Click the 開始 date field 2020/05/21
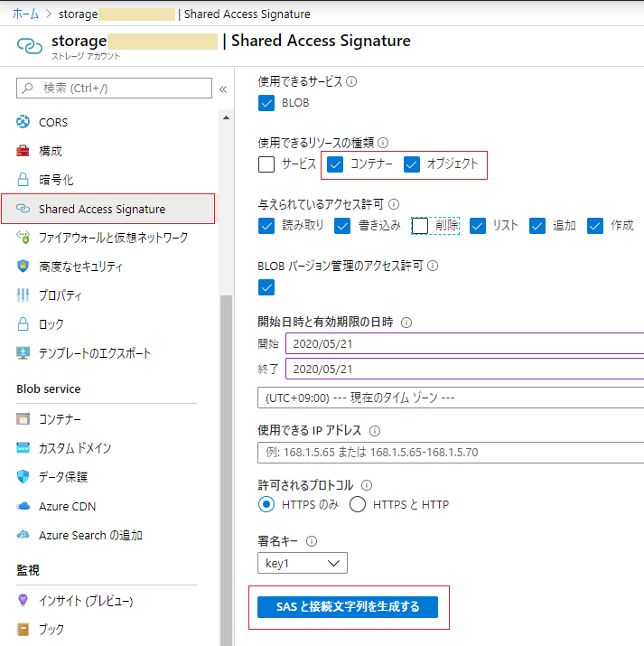 coord(465,343)
